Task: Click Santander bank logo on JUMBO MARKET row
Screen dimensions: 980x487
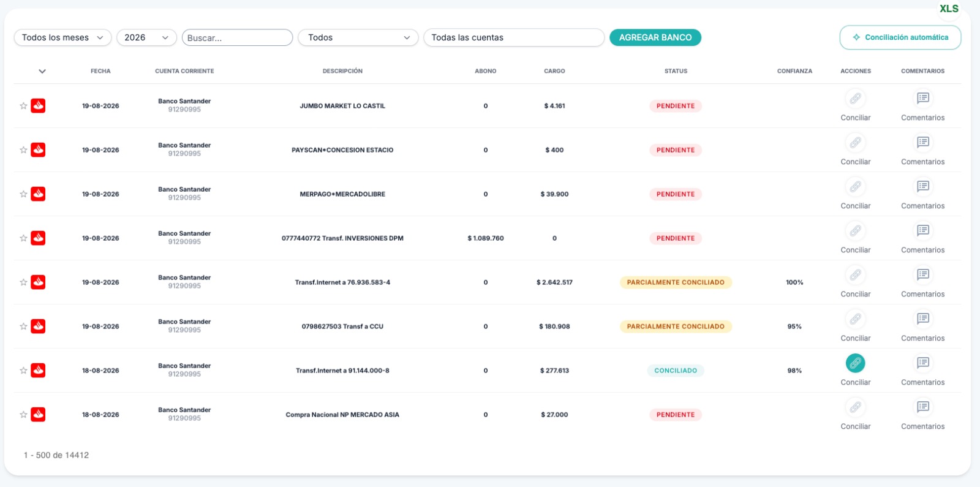Action: [38, 106]
